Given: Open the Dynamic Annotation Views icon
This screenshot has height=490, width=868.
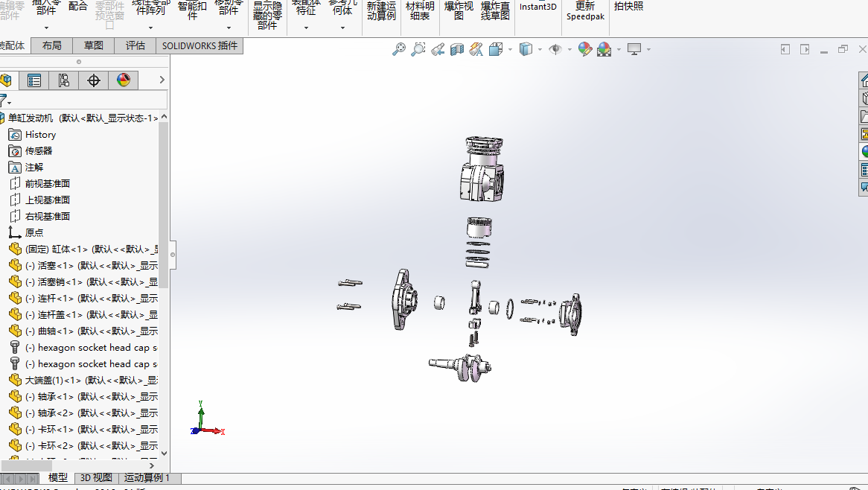Looking at the screenshot, I should 476,49.
